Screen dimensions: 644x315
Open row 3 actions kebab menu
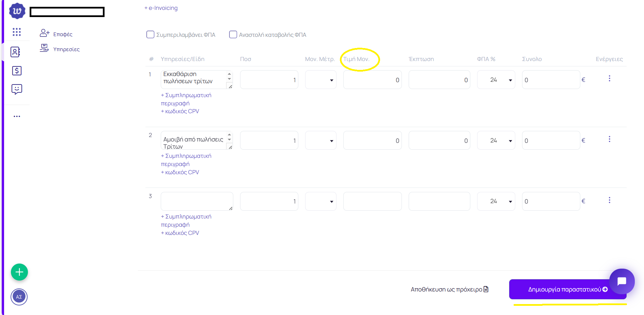tap(609, 200)
